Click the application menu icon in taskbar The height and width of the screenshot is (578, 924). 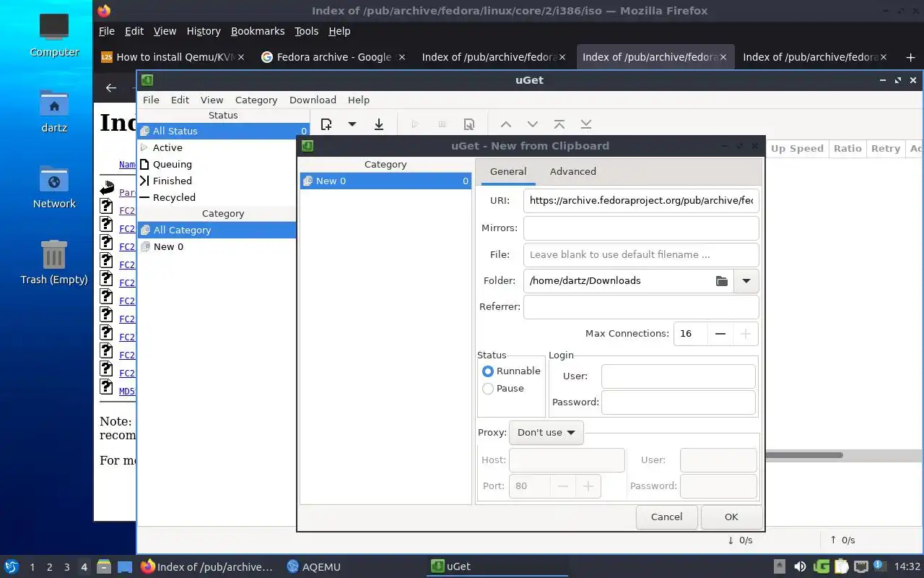click(11, 567)
